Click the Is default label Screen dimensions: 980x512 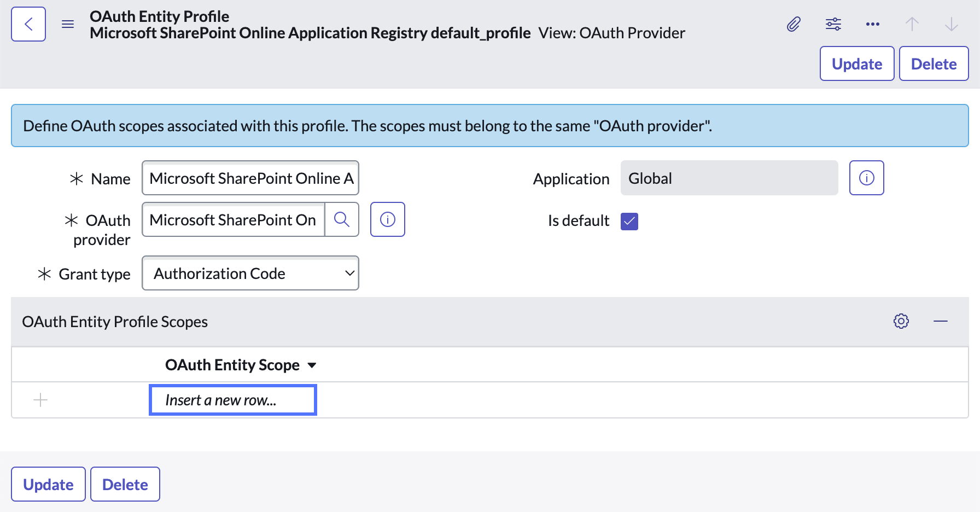coord(579,220)
